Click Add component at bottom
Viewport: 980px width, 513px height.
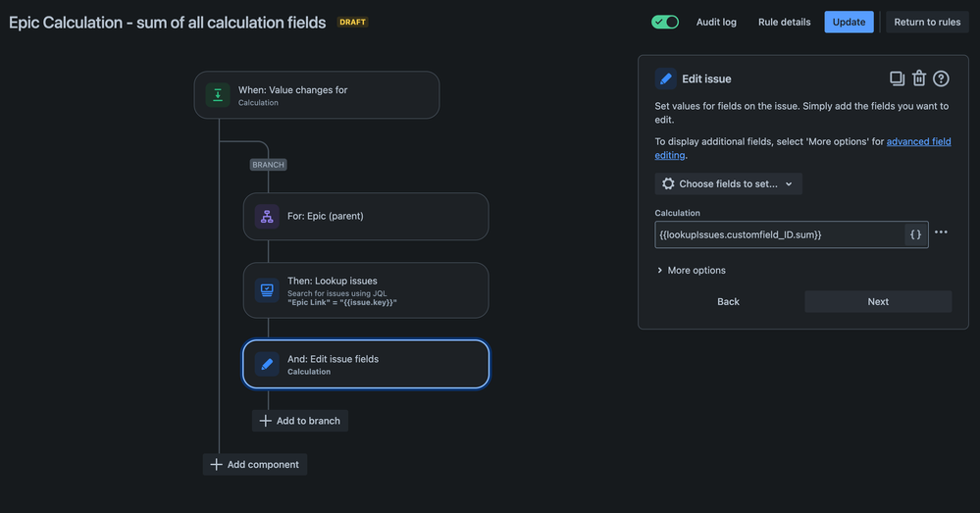[255, 464]
